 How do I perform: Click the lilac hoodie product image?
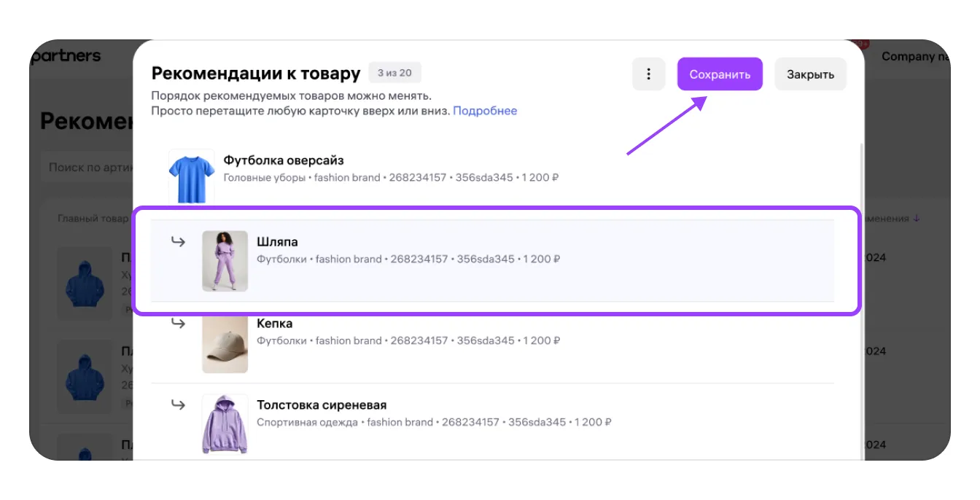point(225,424)
